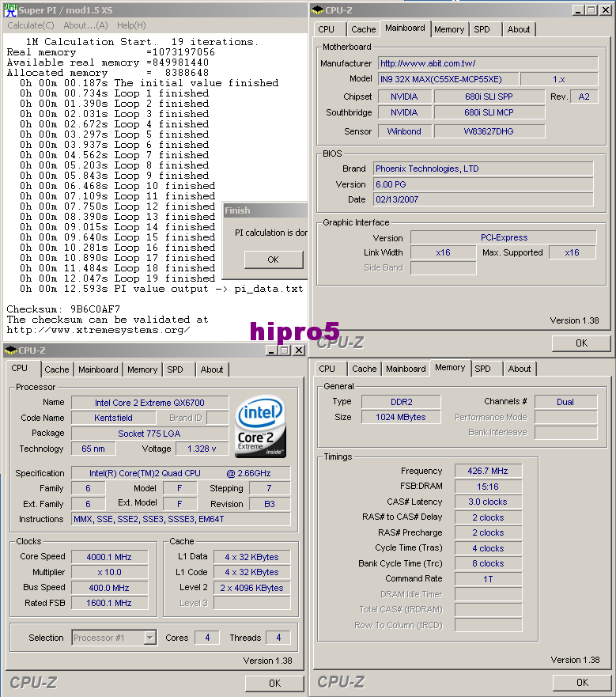Switch to Cache tab in the Memory timings CPU-Z window
616x697 pixels.
365,369
